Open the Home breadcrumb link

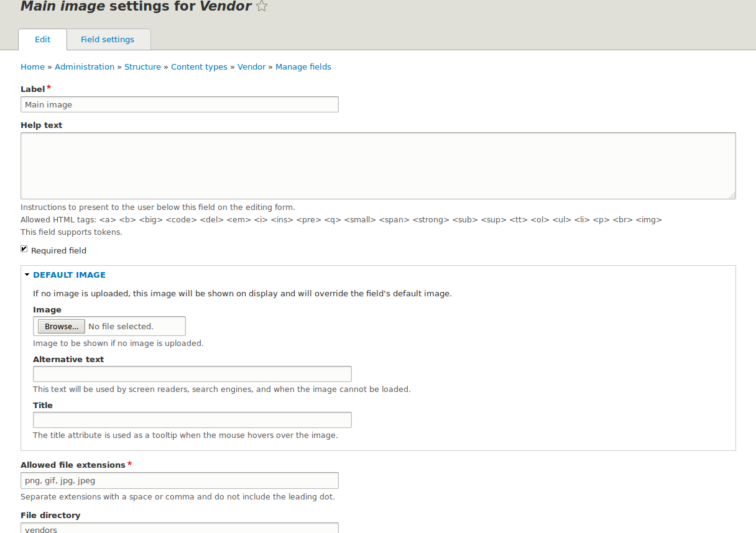pyautogui.click(x=32, y=66)
